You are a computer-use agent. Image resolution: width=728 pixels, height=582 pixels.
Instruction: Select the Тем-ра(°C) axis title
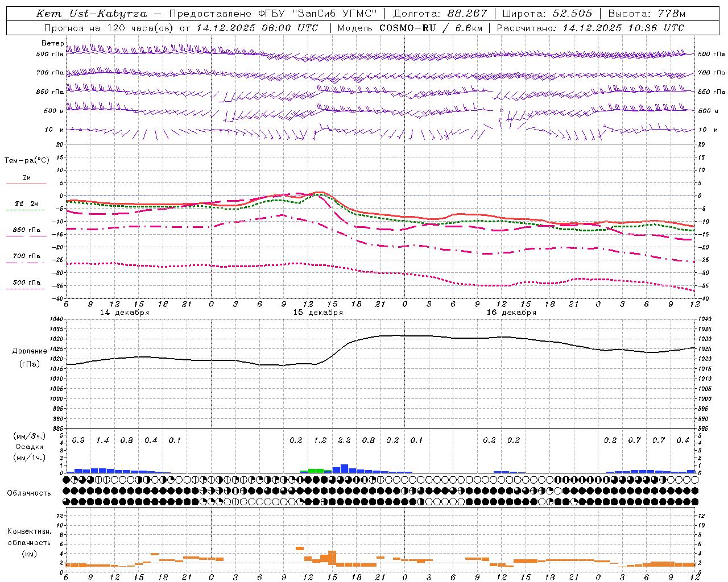click(27, 161)
